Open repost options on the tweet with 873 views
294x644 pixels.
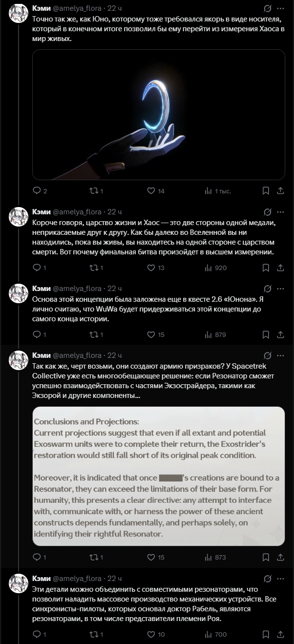[x=94, y=557]
